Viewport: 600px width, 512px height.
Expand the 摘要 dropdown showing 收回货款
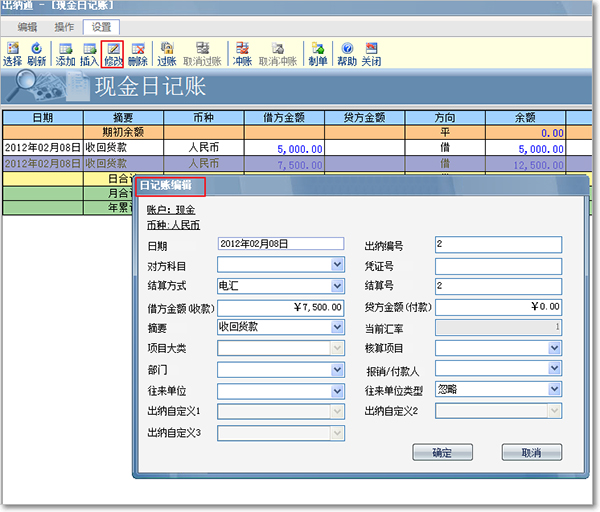coord(337,327)
